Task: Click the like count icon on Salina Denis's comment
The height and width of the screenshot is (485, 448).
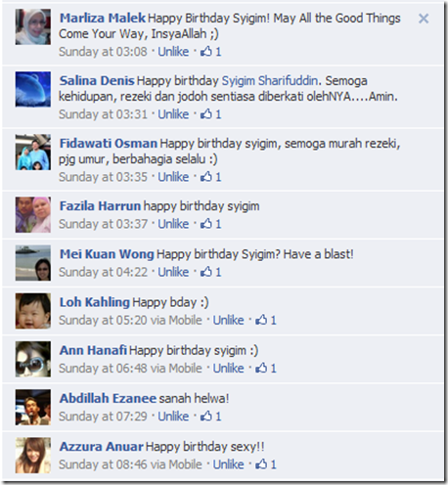Action: point(206,113)
